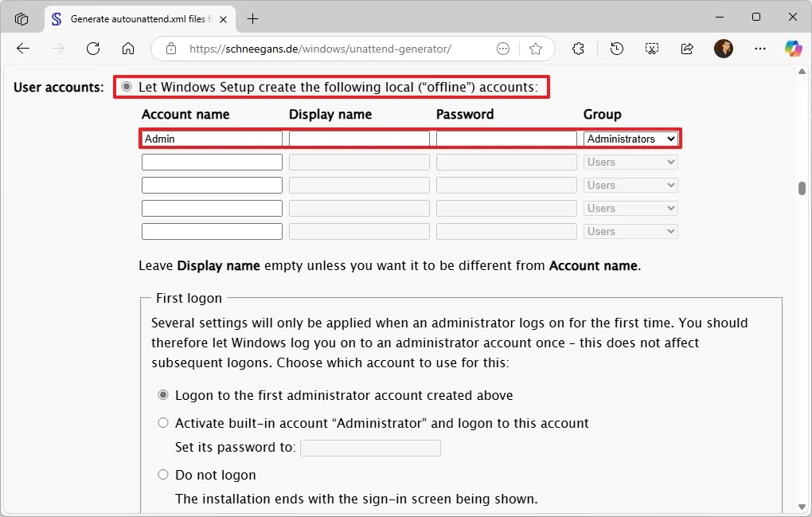The width and height of the screenshot is (812, 517).
Task: Launch the Web Capture tool
Action: [652, 49]
